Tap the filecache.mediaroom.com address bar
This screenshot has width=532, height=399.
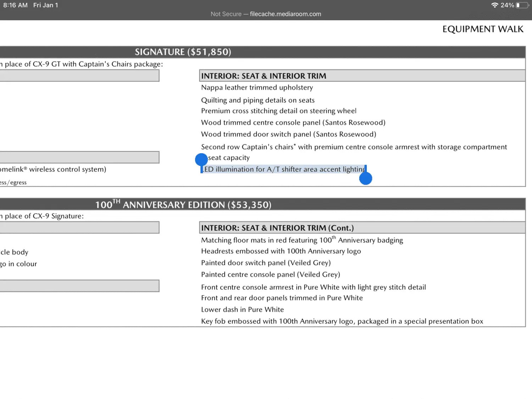coord(266,14)
